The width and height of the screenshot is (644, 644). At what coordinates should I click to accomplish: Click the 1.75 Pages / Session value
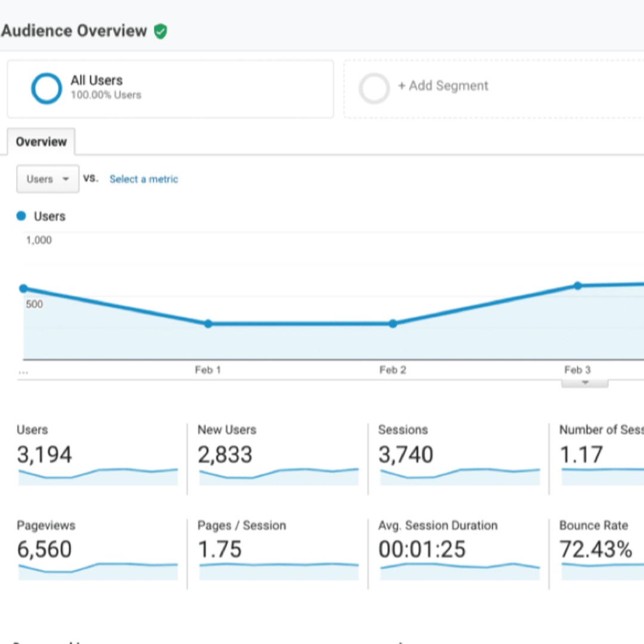point(219,550)
